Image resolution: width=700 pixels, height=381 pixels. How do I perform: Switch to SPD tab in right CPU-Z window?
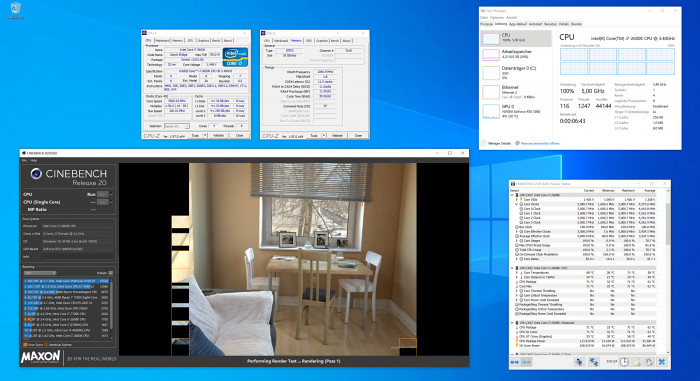(x=308, y=41)
